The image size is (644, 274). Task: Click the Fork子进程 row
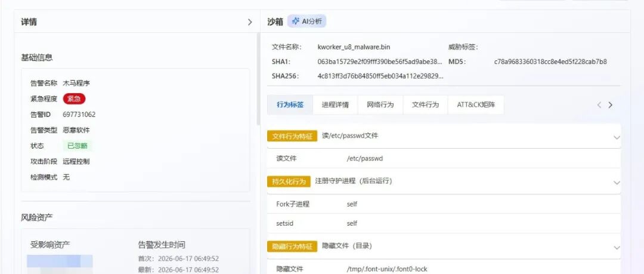444,204
